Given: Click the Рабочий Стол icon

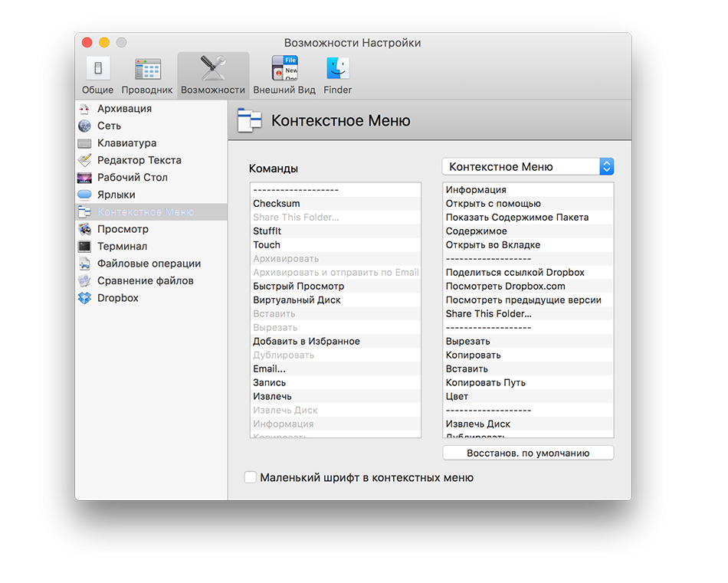Looking at the screenshot, I should click(84, 177).
